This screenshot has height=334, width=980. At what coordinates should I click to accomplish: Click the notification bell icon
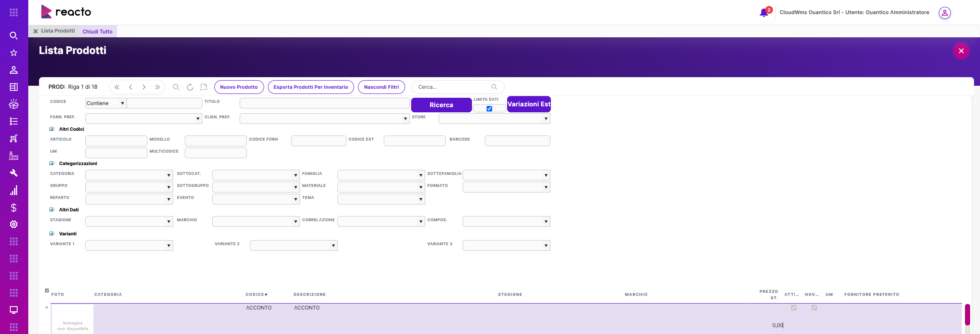pyautogui.click(x=764, y=12)
